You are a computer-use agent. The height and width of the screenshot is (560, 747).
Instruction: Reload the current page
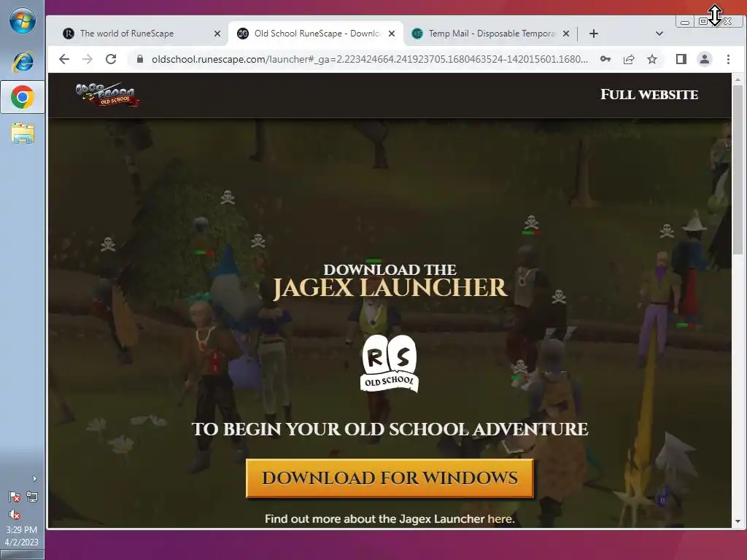(x=111, y=59)
